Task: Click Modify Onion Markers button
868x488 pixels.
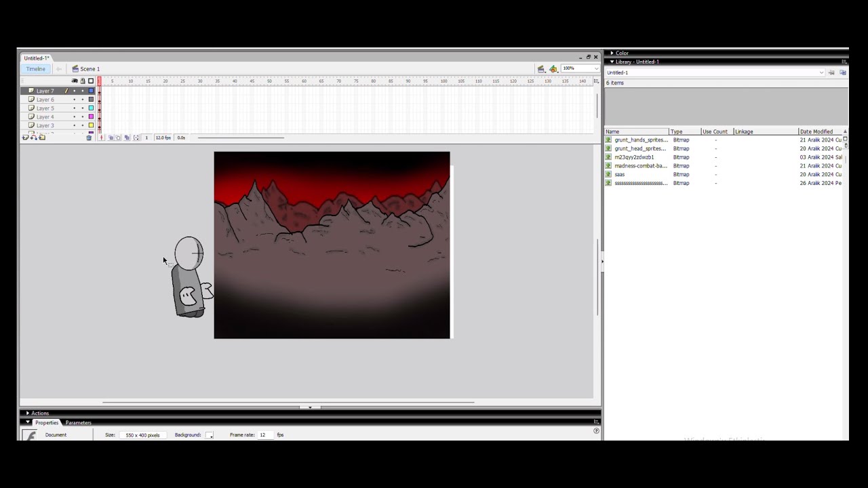Action: tap(136, 138)
